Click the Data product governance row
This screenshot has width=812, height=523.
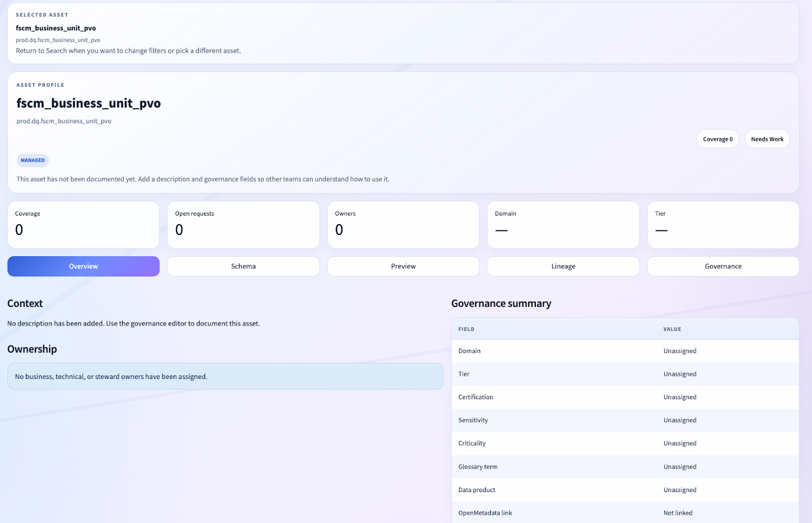click(x=625, y=490)
